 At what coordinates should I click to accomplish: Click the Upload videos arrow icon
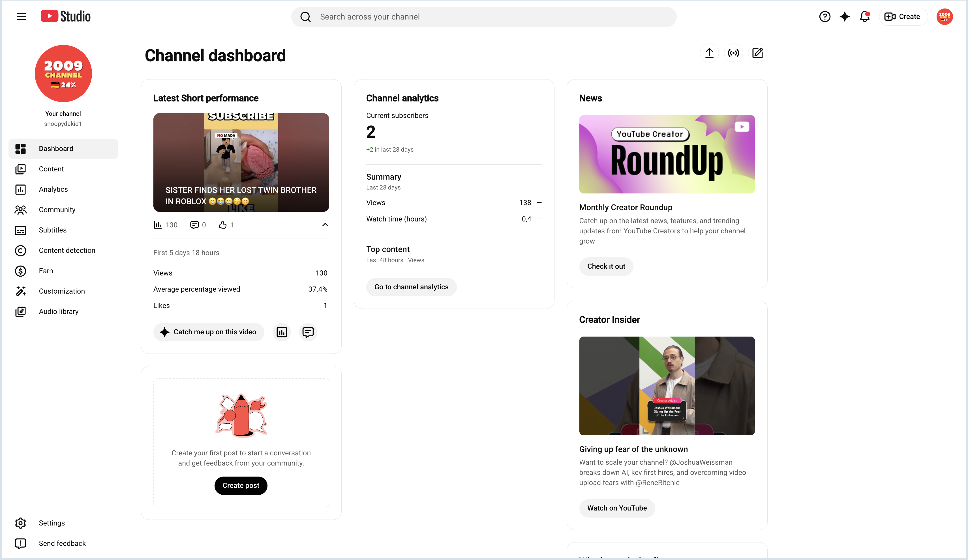click(x=709, y=53)
